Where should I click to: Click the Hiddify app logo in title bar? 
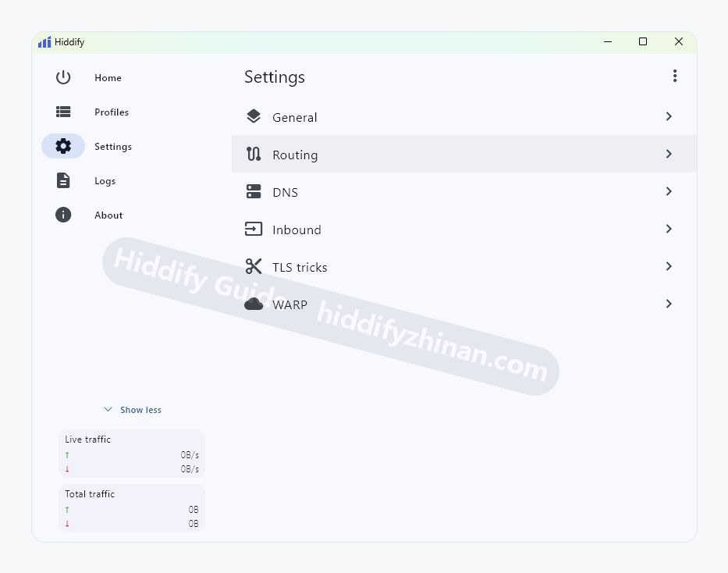click(x=44, y=42)
